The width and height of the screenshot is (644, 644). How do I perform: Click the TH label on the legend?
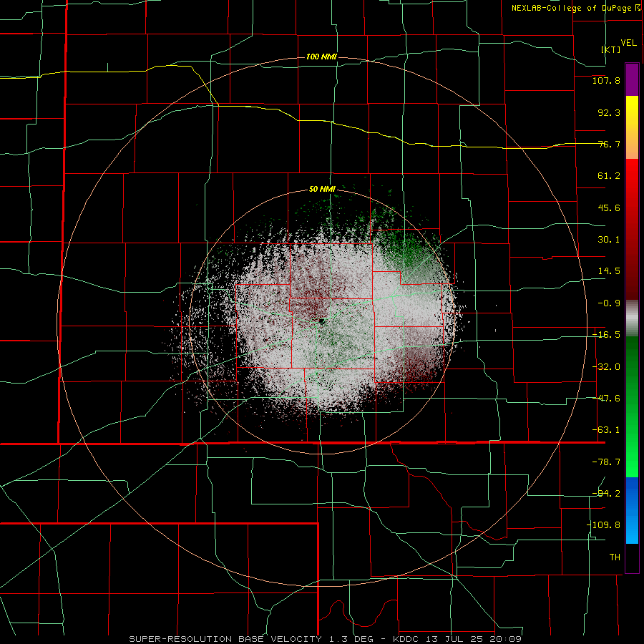click(615, 557)
